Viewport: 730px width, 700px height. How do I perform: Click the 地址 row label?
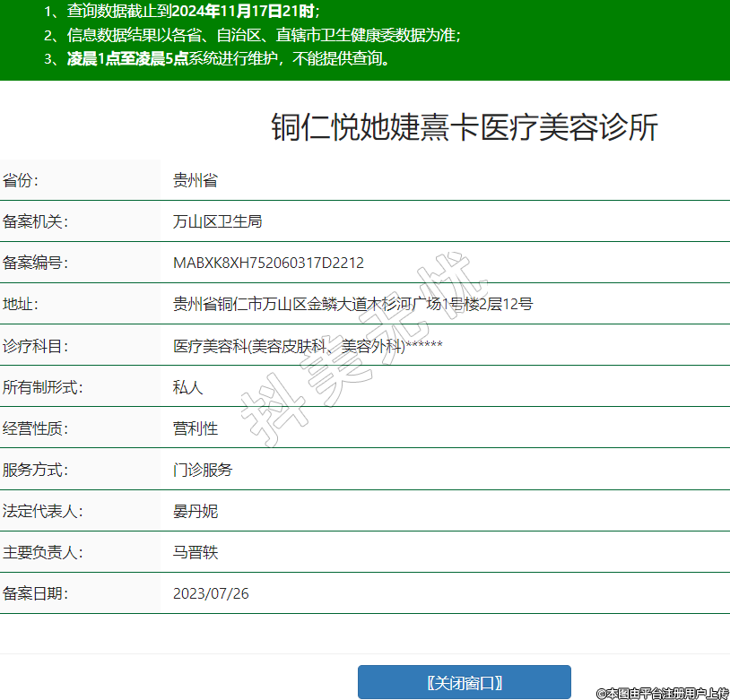22,305
